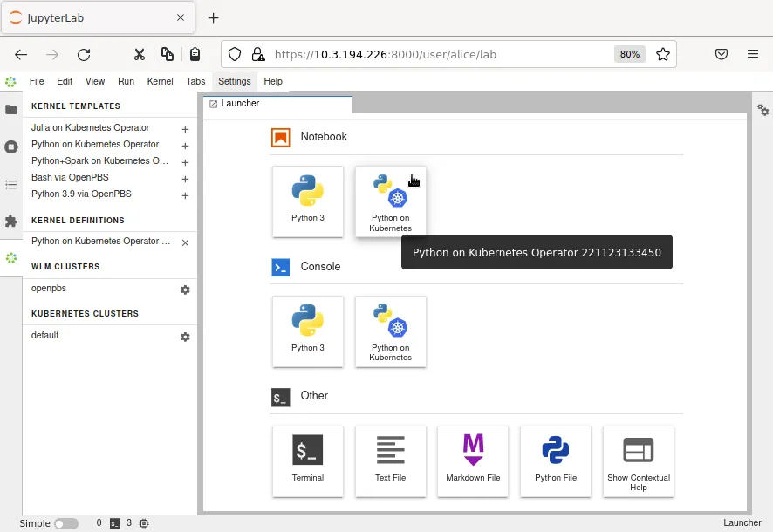773x532 pixels.
Task: Open the table of contents sidebar icon
Action: tap(10, 185)
